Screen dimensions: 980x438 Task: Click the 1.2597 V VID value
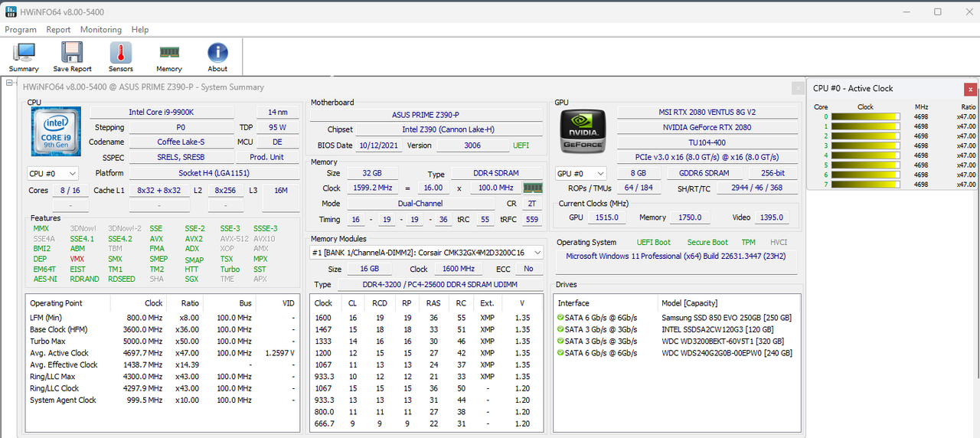click(x=279, y=353)
